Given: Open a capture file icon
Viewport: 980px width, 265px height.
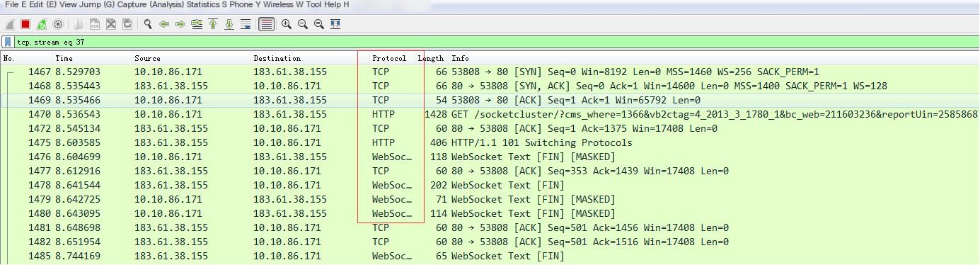Looking at the screenshot, I should (x=79, y=24).
